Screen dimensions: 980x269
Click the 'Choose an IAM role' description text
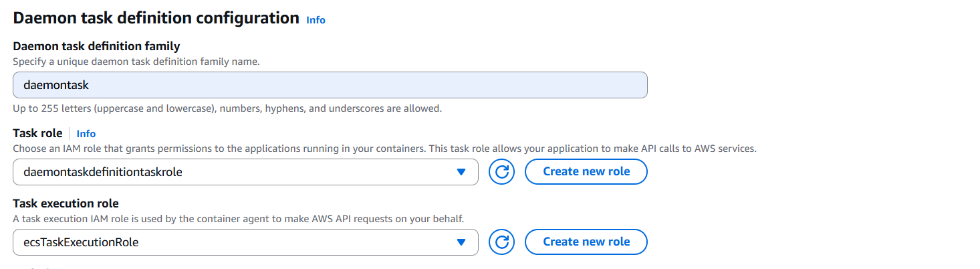[x=384, y=148]
